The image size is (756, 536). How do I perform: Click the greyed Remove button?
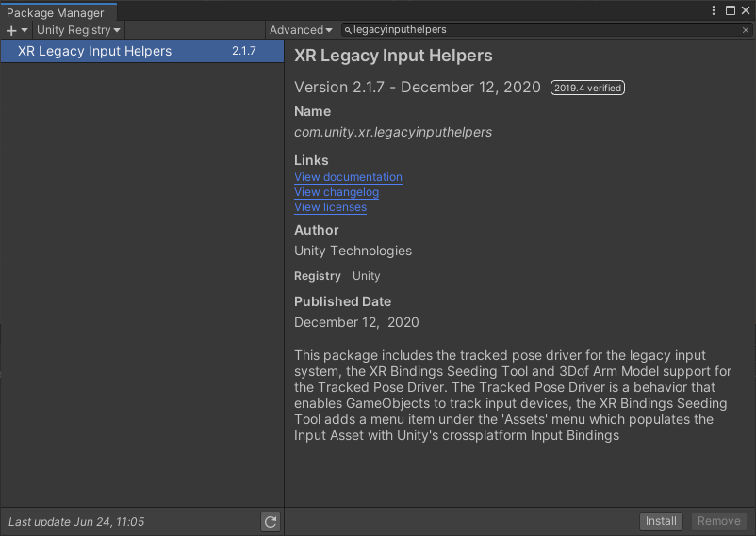click(718, 521)
